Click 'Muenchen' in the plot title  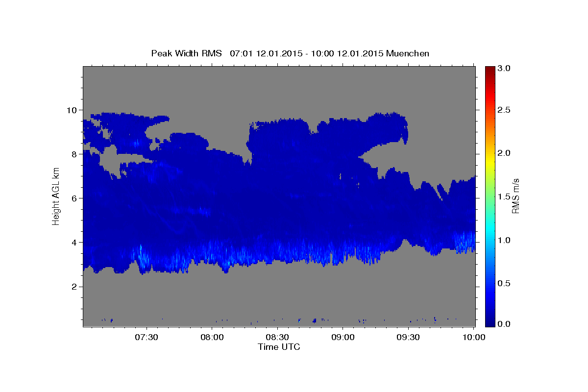coord(408,53)
